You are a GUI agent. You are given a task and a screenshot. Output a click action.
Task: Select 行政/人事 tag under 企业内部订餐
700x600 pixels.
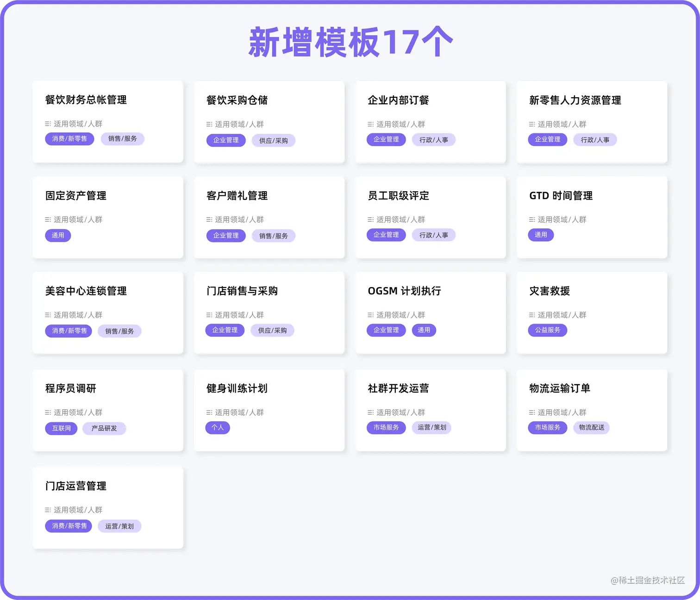tap(434, 140)
